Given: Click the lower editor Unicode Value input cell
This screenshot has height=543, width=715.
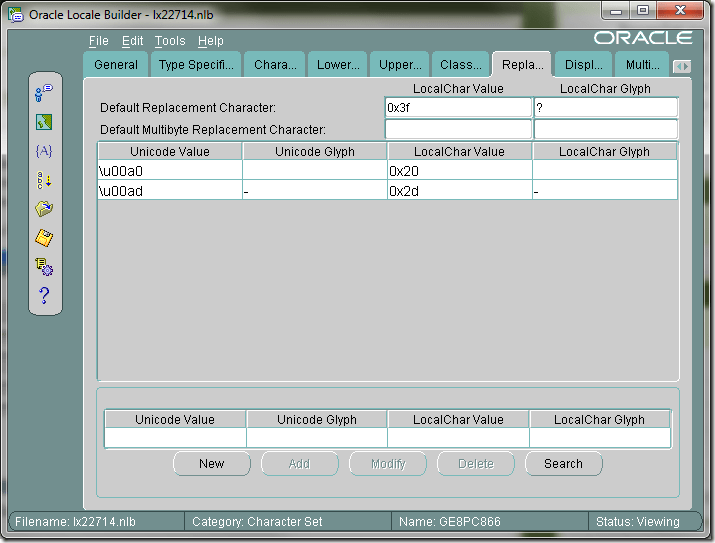Looking at the screenshot, I should (x=175, y=438).
